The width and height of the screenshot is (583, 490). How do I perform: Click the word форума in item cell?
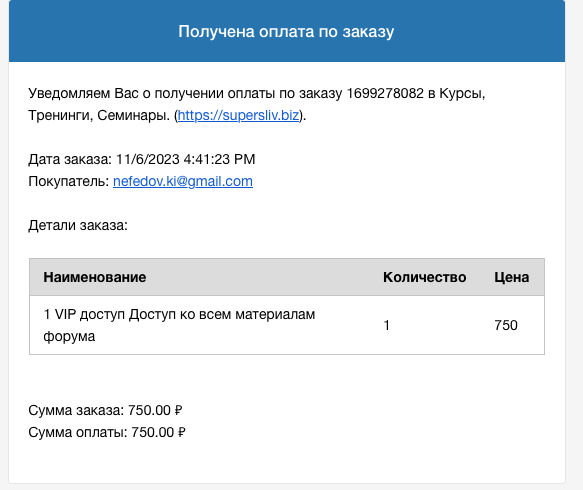pos(69,337)
